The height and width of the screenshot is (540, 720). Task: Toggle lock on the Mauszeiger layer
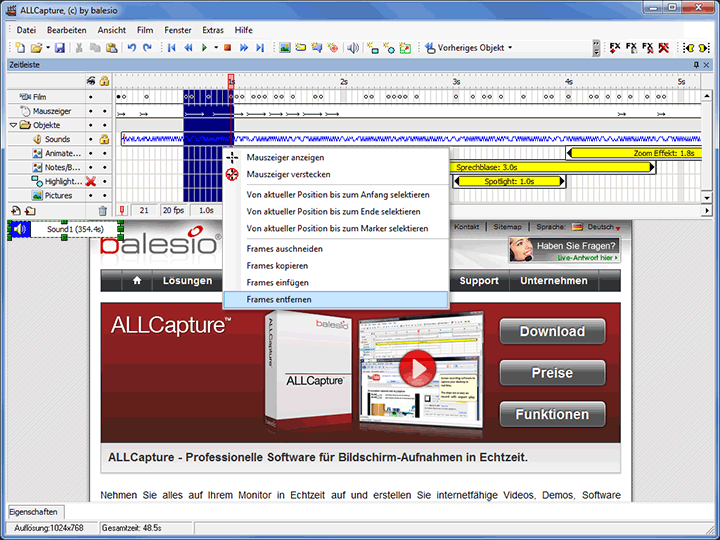105,111
